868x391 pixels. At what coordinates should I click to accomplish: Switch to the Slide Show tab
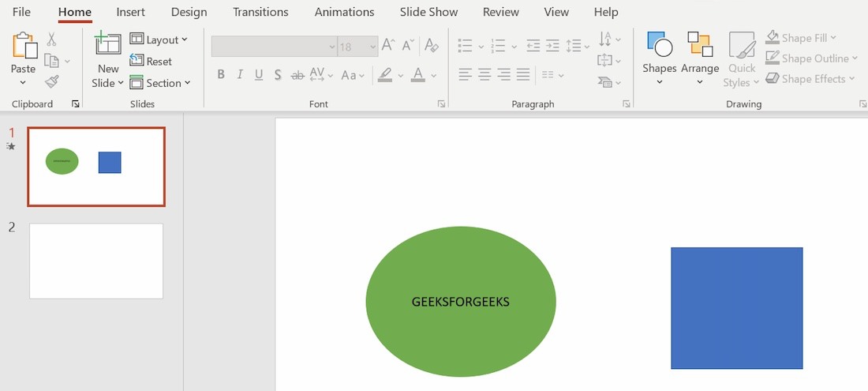(429, 12)
